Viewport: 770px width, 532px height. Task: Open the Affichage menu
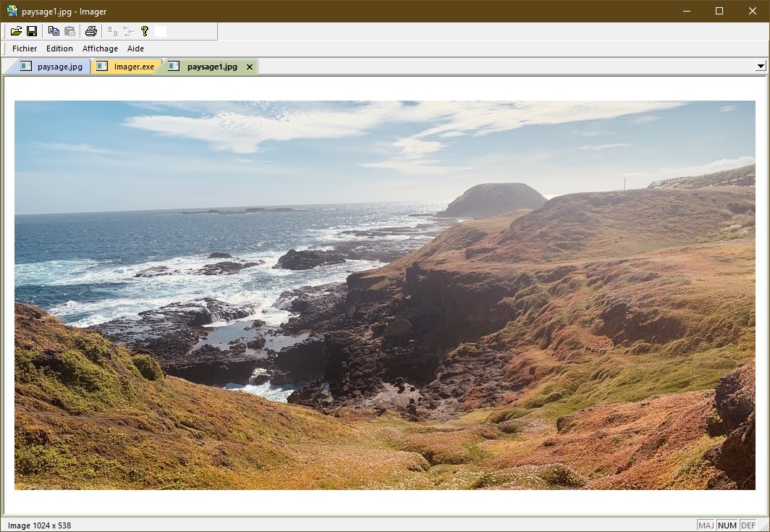[x=100, y=48]
